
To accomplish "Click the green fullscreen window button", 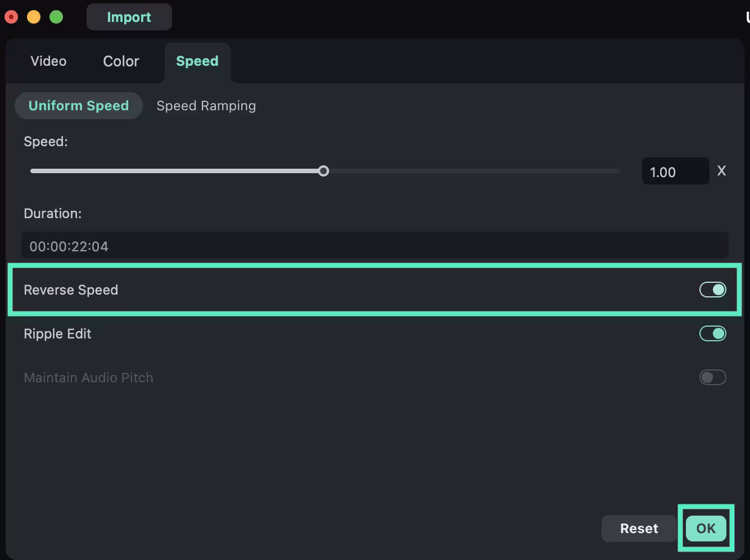I will tap(56, 17).
